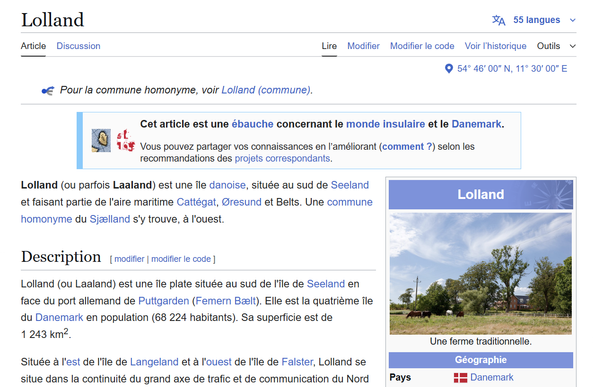Open the monde insulaire link
This screenshot has height=387, width=594.
[x=385, y=124]
